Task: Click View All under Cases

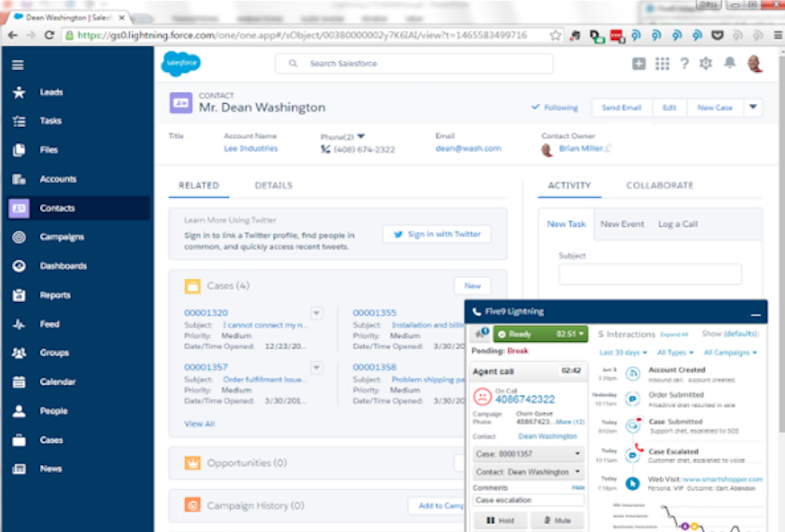Action: click(x=200, y=424)
